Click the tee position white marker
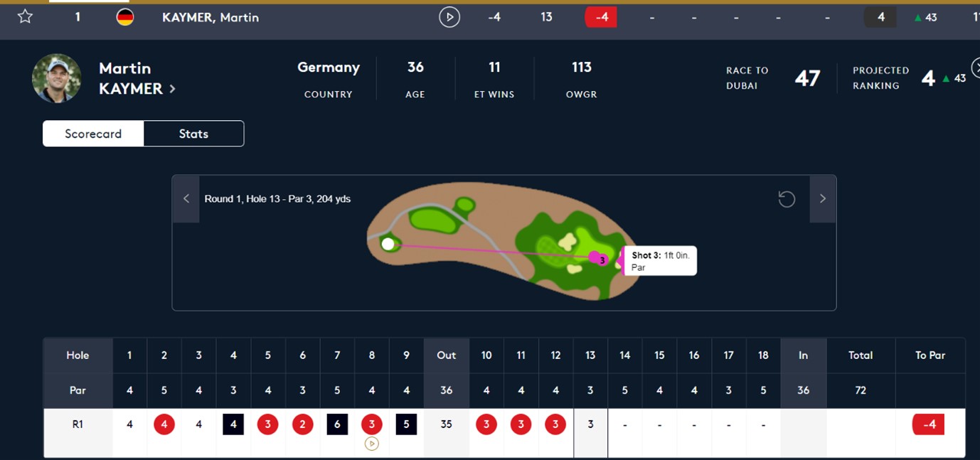This screenshot has height=460, width=980. (388, 245)
